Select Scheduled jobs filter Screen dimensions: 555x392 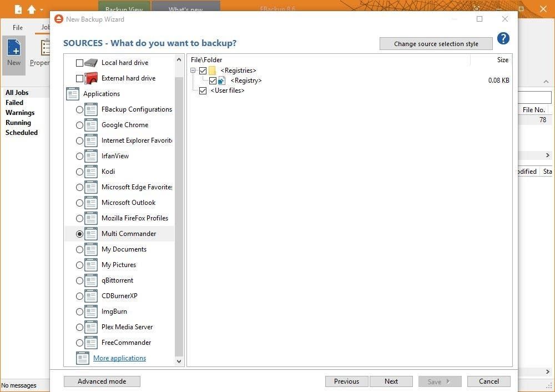tap(21, 133)
